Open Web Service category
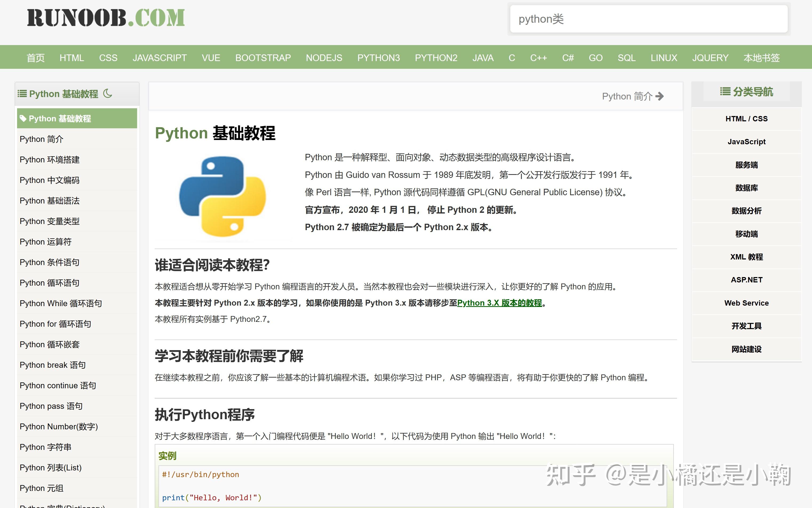This screenshot has width=812, height=508. pyautogui.click(x=746, y=303)
